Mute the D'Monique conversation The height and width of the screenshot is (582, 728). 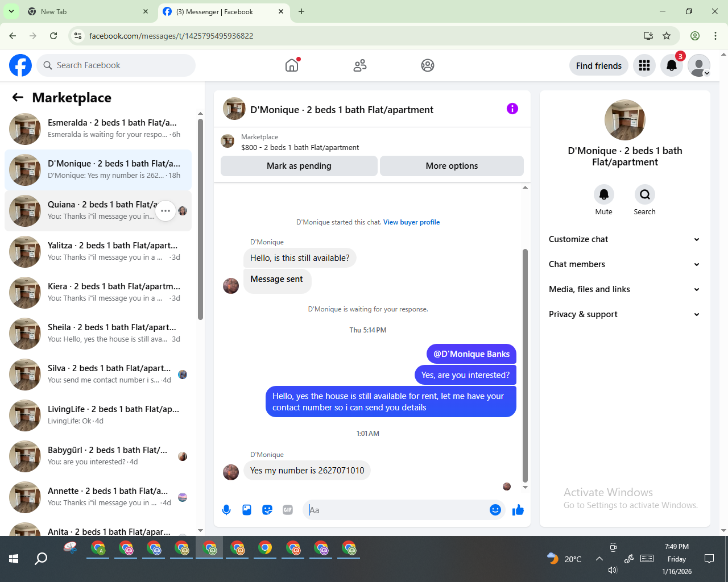[604, 195]
